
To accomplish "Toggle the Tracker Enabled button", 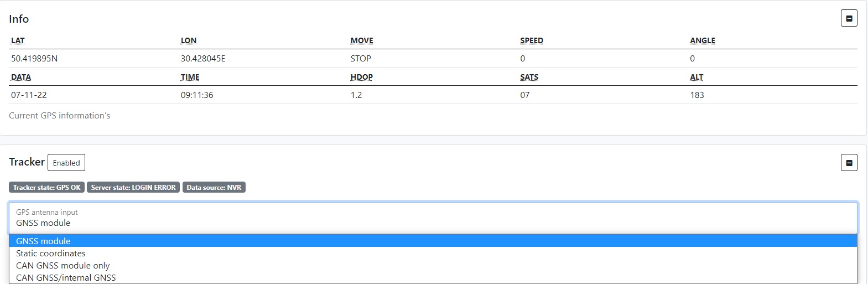I will 66,163.
